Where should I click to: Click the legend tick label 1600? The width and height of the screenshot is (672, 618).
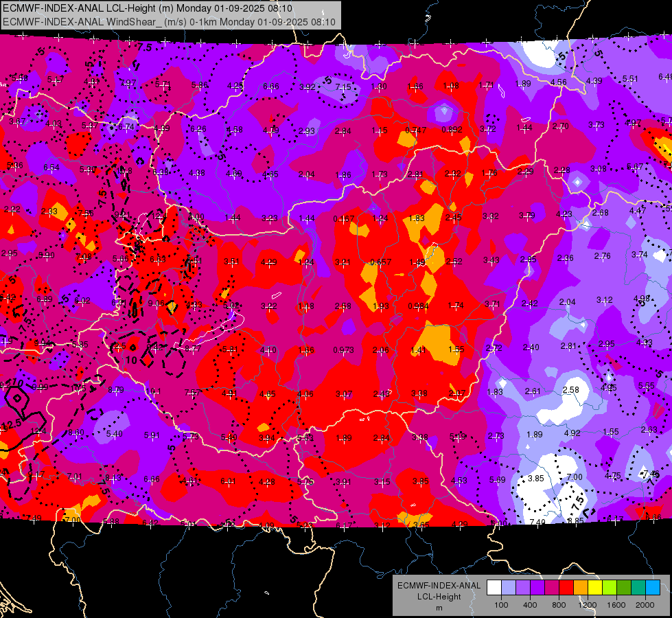tap(616, 605)
